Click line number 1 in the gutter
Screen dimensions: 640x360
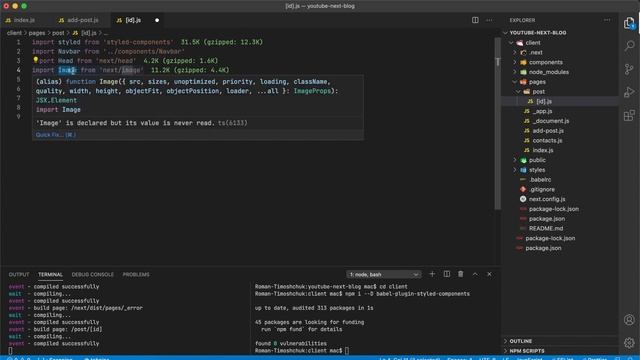click(18, 42)
